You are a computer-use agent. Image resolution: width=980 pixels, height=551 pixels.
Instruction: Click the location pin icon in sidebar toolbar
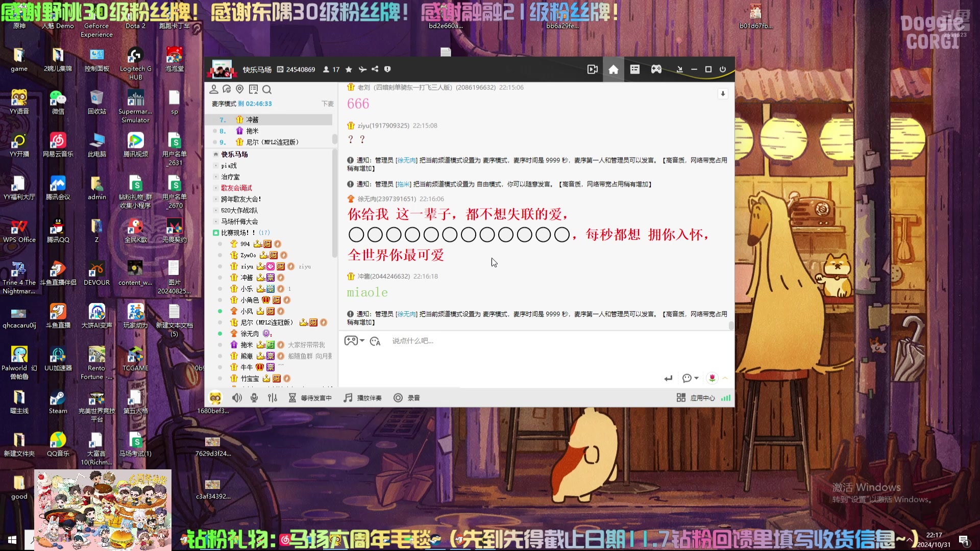[x=240, y=89]
